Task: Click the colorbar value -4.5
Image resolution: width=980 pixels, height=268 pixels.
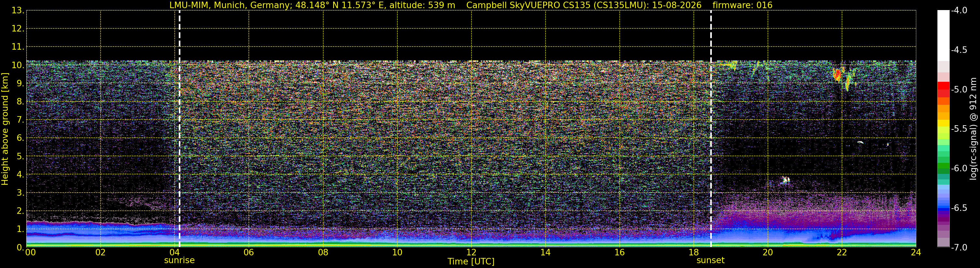Action: pos(959,50)
